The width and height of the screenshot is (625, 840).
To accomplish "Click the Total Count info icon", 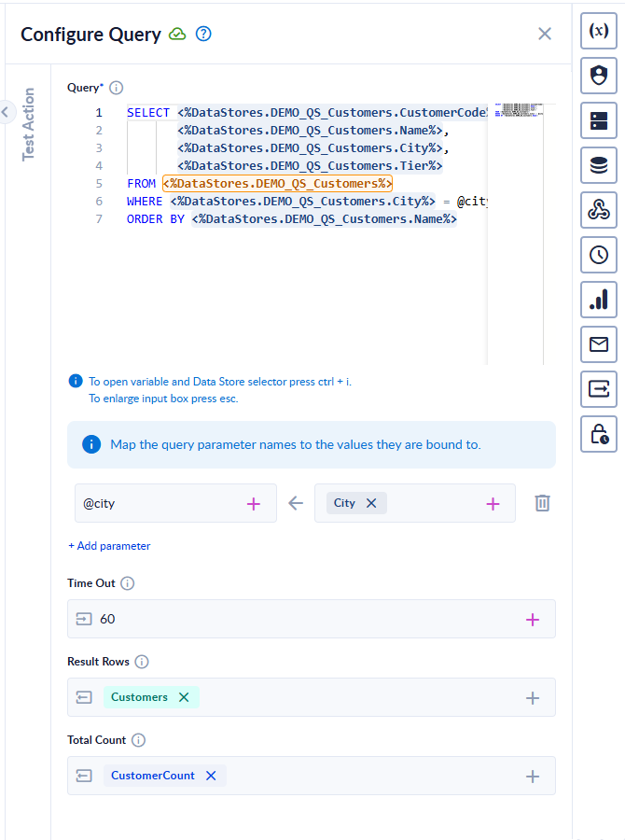I will pyautogui.click(x=138, y=740).
